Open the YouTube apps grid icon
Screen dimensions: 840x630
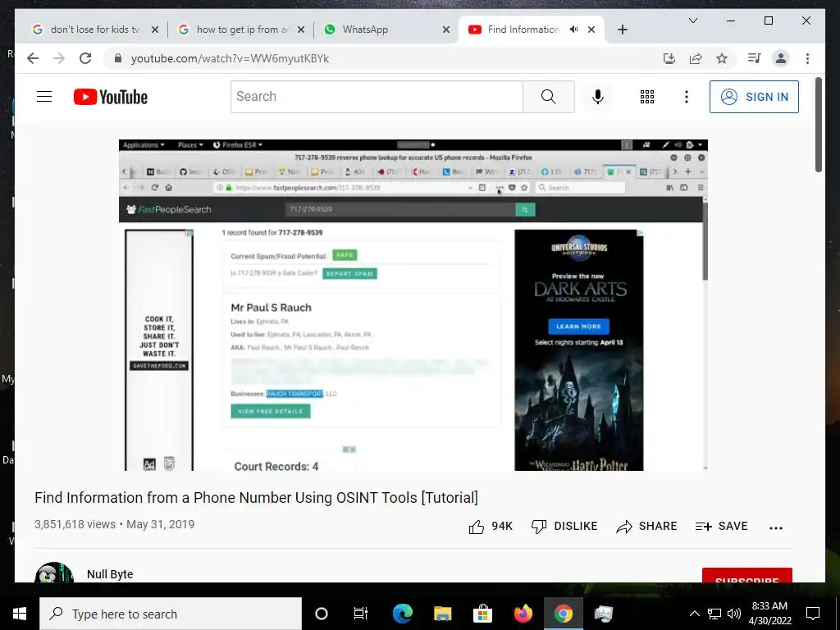[x=647, y=97]
